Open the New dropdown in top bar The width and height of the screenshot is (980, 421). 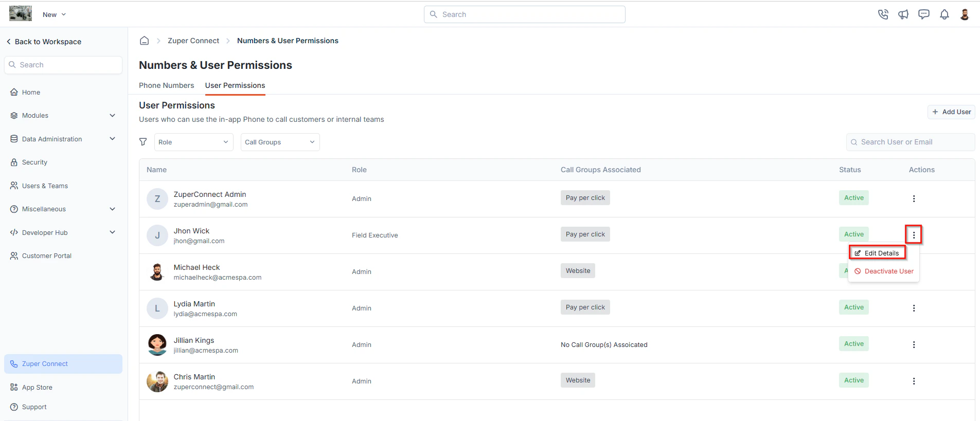pyautogui.click(x=54, y=14)
